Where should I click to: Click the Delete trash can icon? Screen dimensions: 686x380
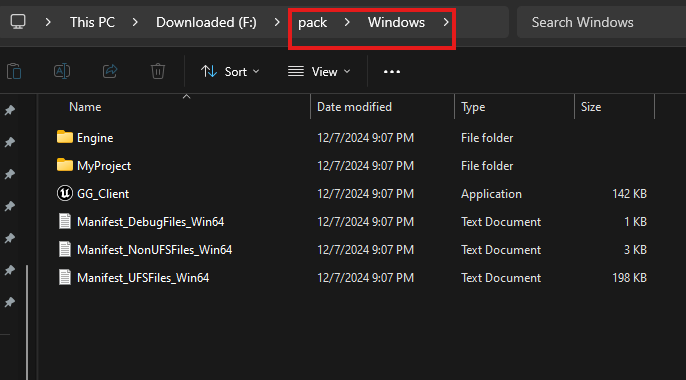pyautogui.click(x=158, y=71)
